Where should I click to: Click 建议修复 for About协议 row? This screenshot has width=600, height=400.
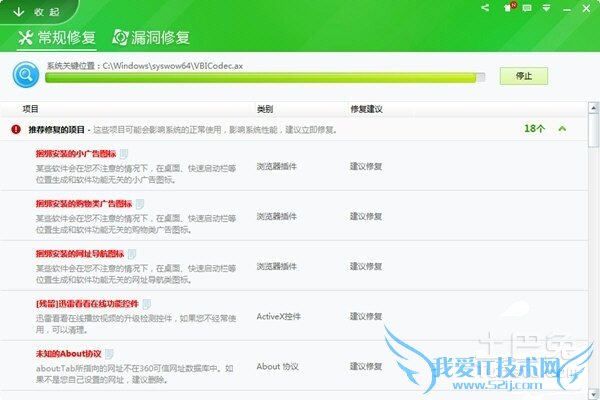(366, 366)
